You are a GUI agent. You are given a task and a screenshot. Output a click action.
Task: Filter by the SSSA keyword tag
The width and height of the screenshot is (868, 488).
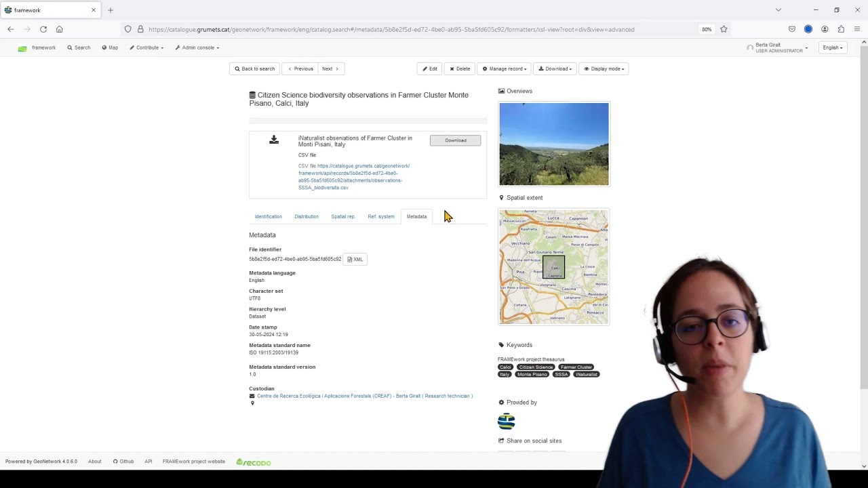[x=561, y=374]
